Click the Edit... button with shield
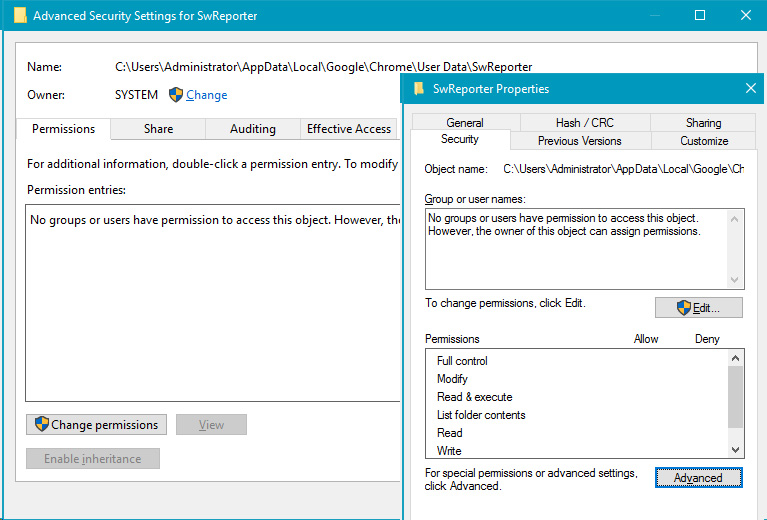 (699, 308)
